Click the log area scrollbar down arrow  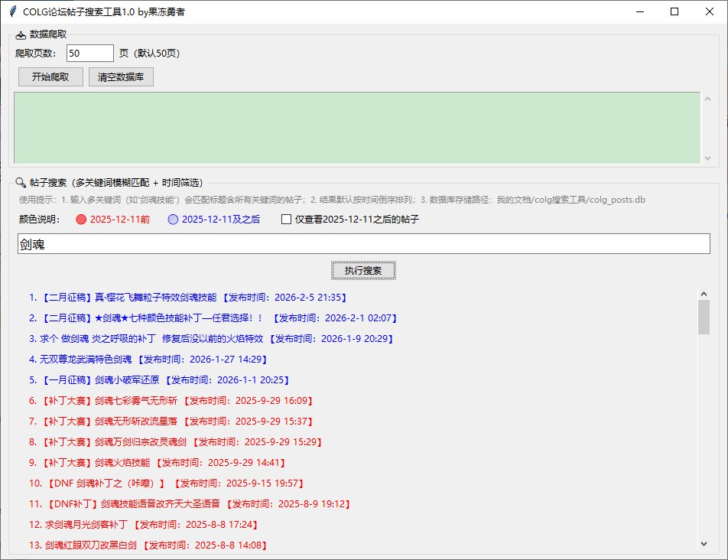[x=706, y=158]
